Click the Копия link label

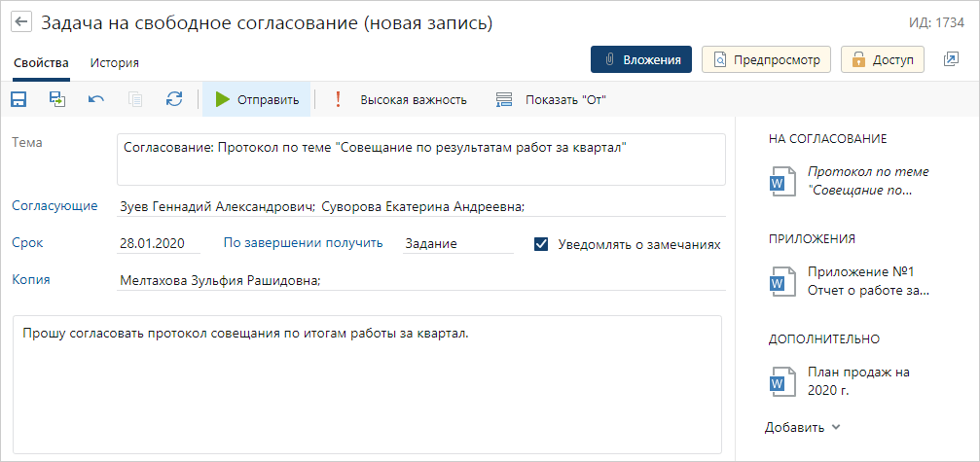31,280
